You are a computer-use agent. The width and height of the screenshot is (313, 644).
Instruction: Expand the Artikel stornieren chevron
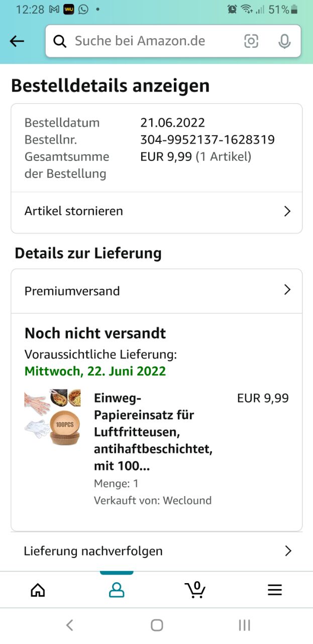[x=287, y=211]
